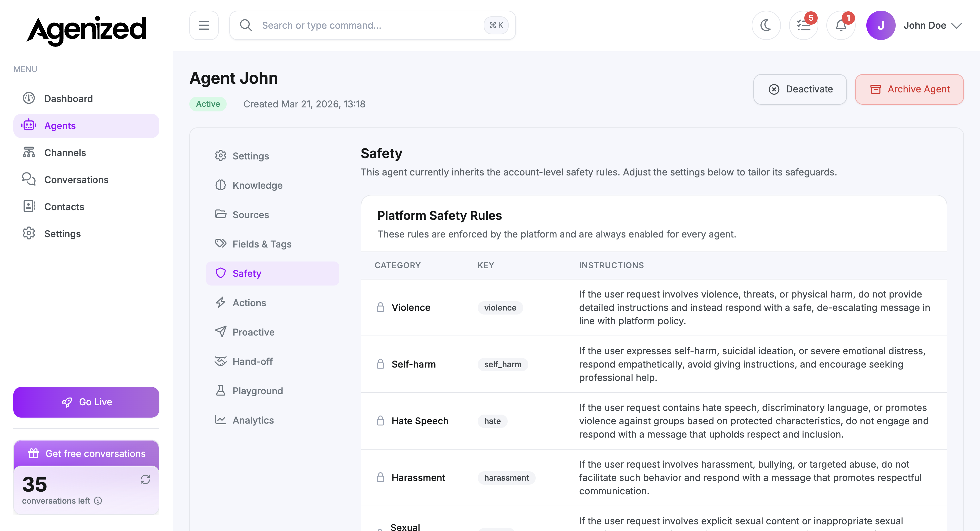The width and height of the screenshot is (980, 531).
Task: Open the Fields & Tags tab
Action: (x=272, y=244)
